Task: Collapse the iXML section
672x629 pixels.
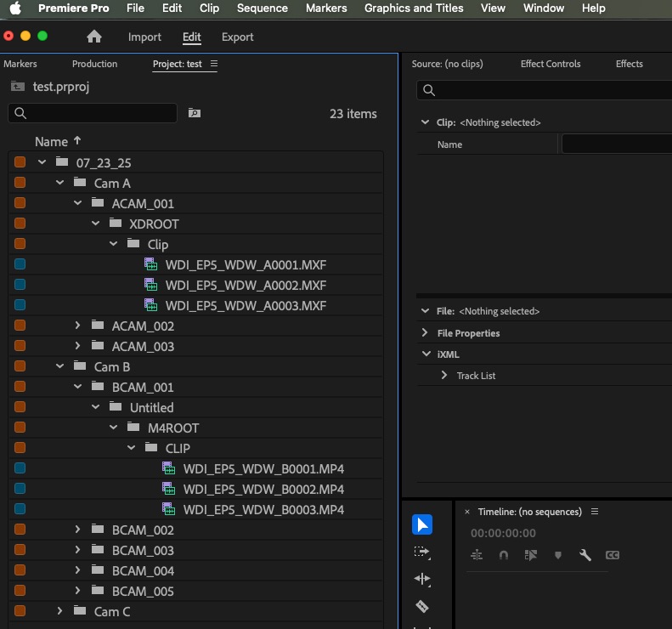Action: tap(426, 354)
